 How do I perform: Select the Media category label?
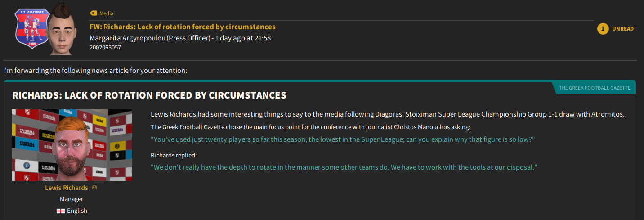(106, 13)
